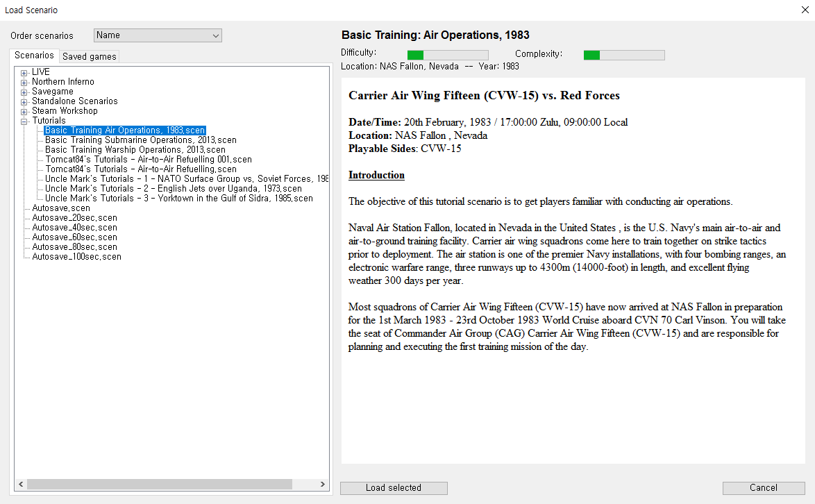Close the Load Scenario window
Viewport: 815px width, 504px height.
coord(805,10)
